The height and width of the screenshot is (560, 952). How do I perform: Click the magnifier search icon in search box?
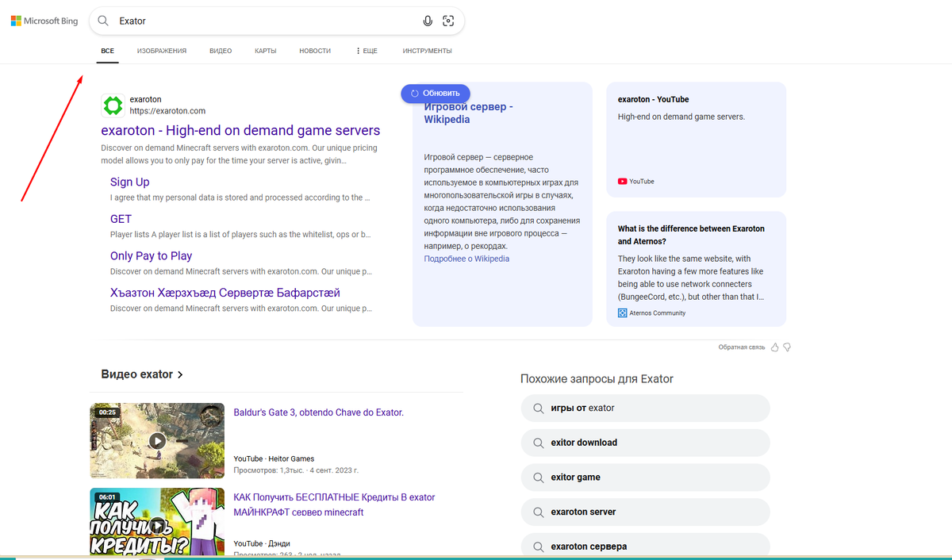coord(103,21)
